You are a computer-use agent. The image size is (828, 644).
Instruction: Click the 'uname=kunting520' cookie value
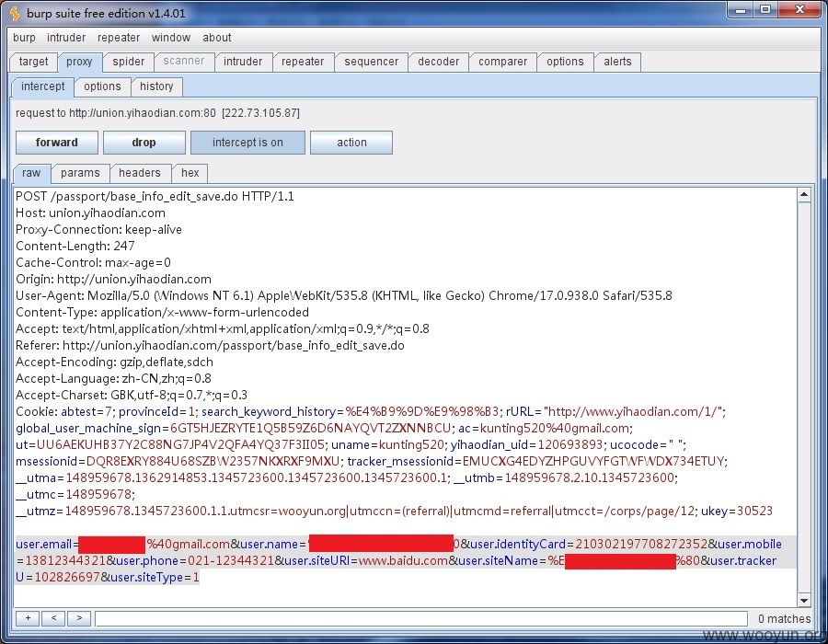pyautogui.click(x=385, y=444)
